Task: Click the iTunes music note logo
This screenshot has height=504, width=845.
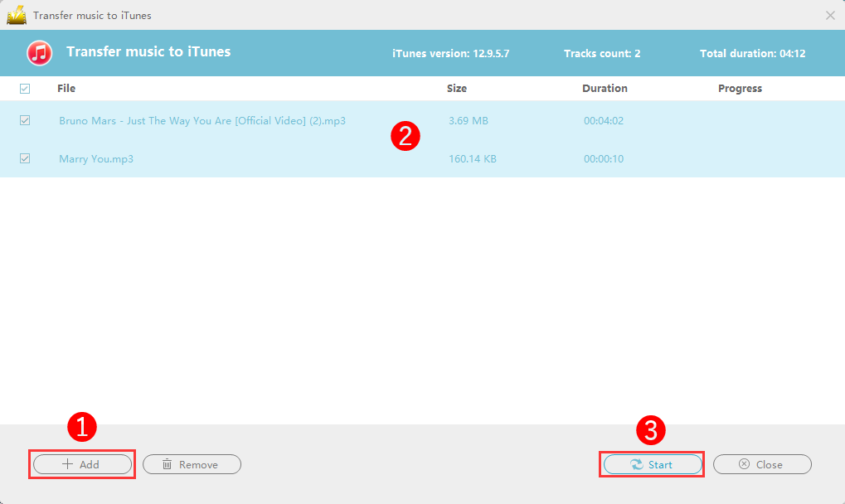Action: 39,53
